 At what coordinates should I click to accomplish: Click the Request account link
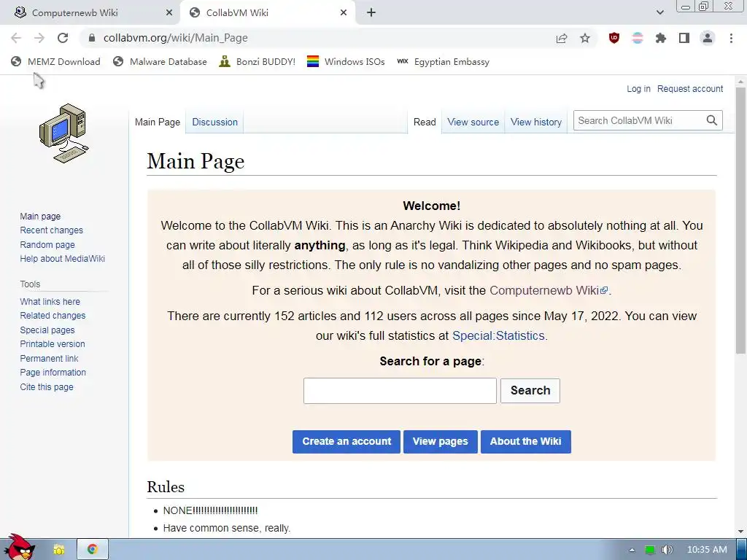690,88
